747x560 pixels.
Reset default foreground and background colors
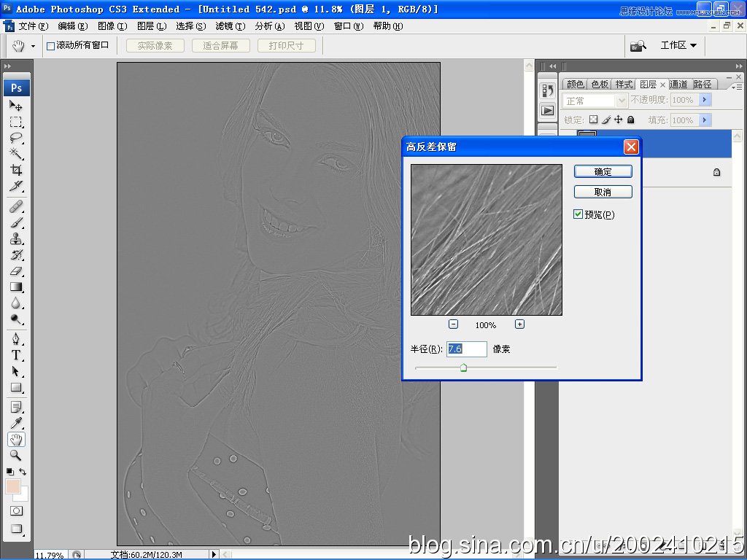9,472
